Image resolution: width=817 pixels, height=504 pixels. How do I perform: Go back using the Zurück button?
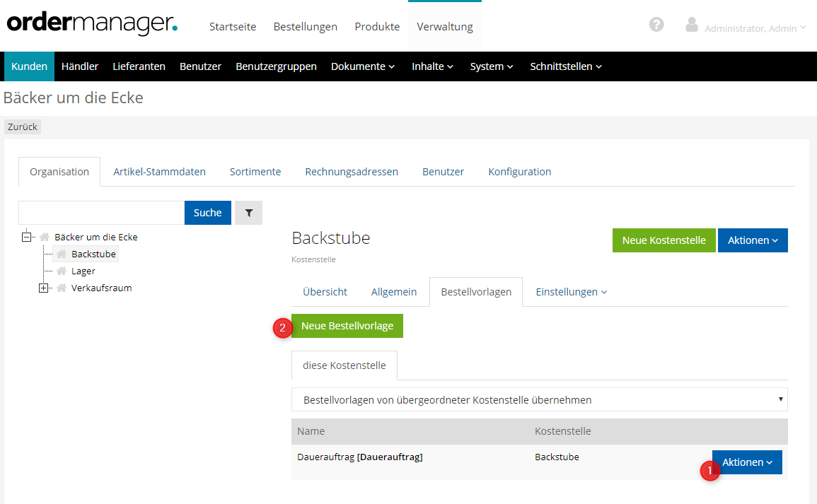click(x=23, y=127)
